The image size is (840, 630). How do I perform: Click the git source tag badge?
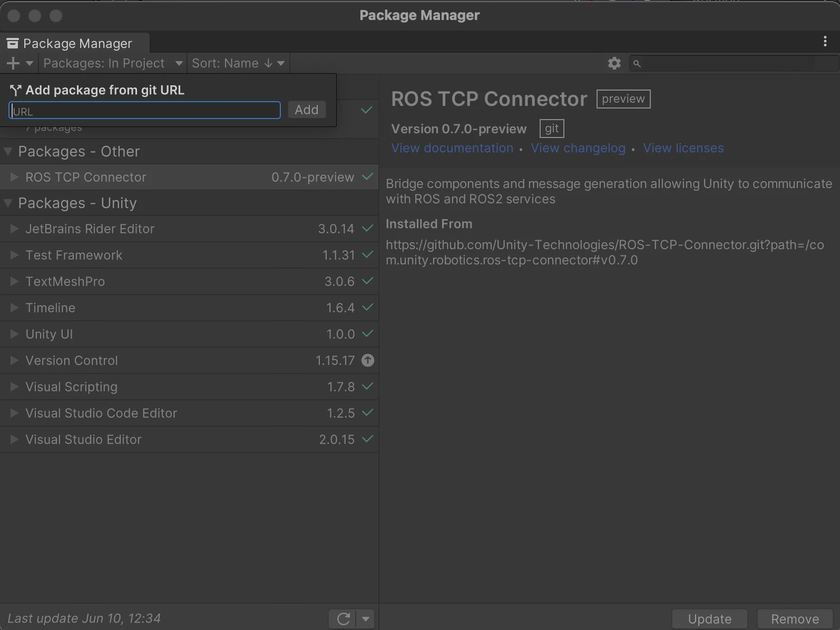[552, 129]
